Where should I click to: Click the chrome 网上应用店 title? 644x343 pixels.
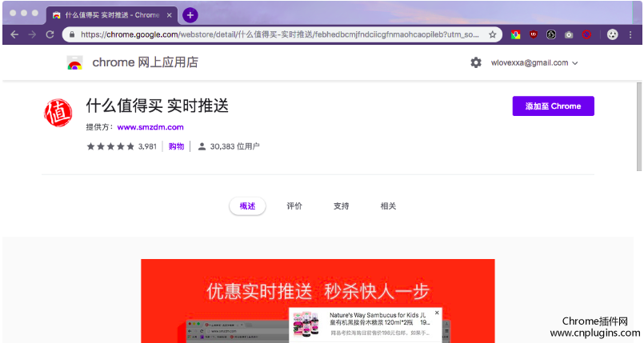click(x=145, y=63)
